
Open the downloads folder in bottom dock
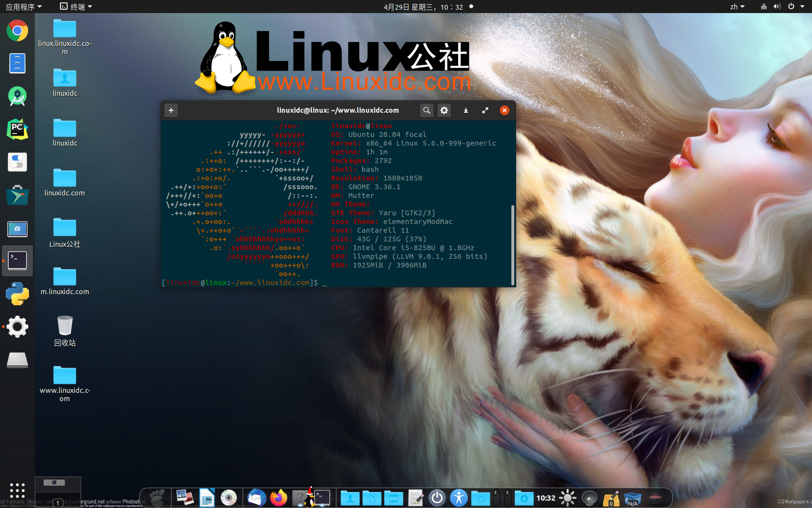(524, 498)
